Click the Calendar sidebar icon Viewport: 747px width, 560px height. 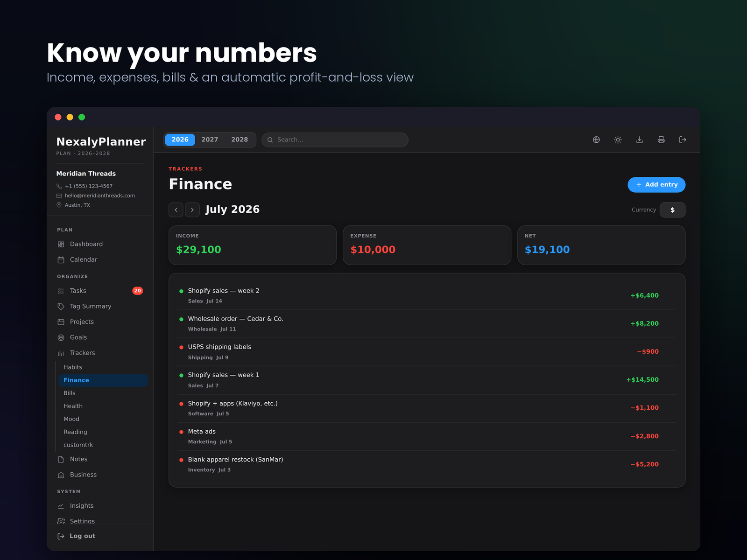[61, 259]
